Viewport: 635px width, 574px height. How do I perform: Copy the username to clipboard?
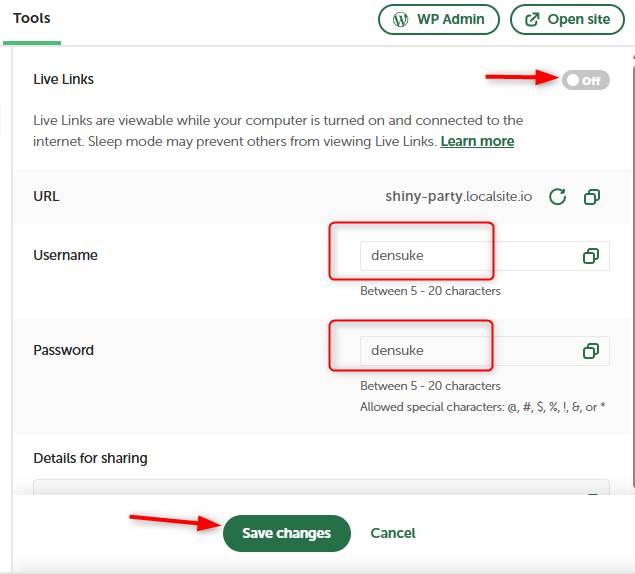591,256
